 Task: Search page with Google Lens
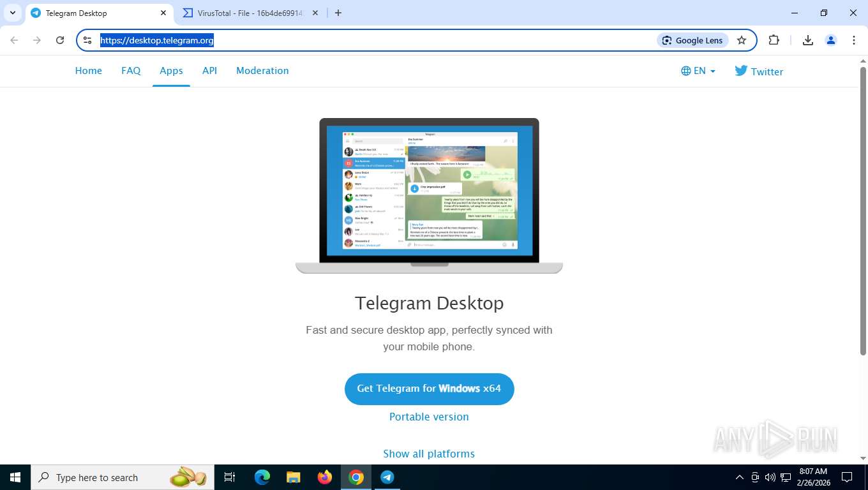click(692, 40)
